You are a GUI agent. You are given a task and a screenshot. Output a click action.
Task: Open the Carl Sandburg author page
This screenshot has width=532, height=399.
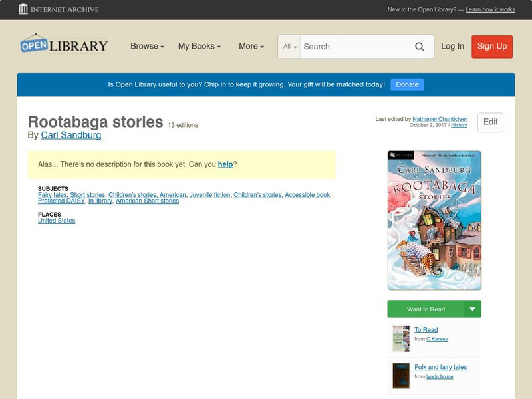[70, 134]
